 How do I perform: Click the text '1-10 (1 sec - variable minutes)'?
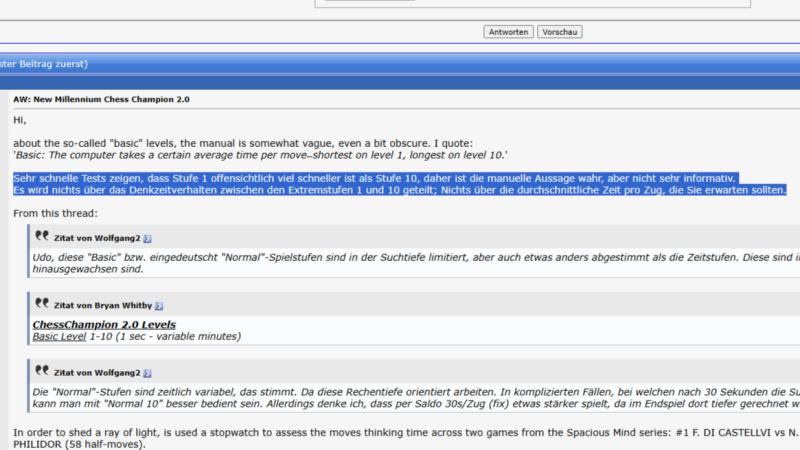(165, 337)
